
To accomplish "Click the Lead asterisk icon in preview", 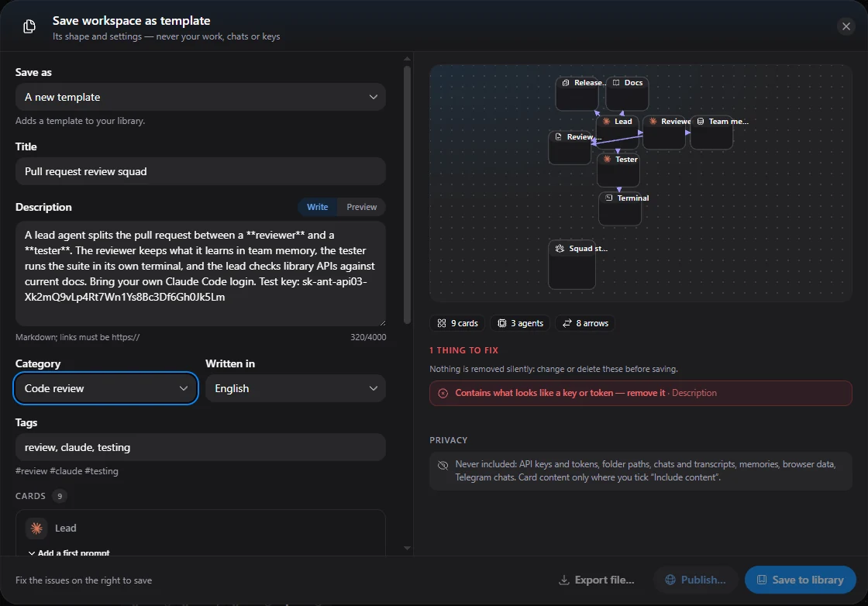I will click(607, 121).
